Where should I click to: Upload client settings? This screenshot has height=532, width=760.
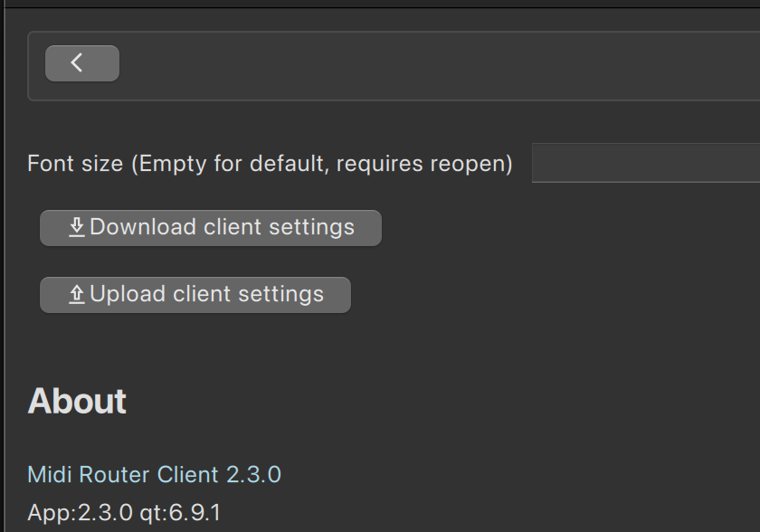(195, 295)
